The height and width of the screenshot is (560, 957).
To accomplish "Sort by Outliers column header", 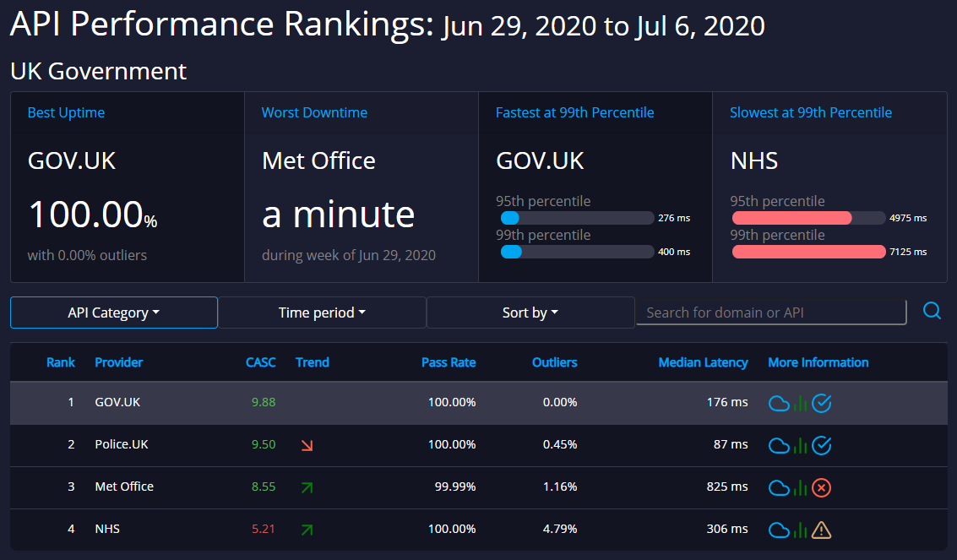I will 554,362.
